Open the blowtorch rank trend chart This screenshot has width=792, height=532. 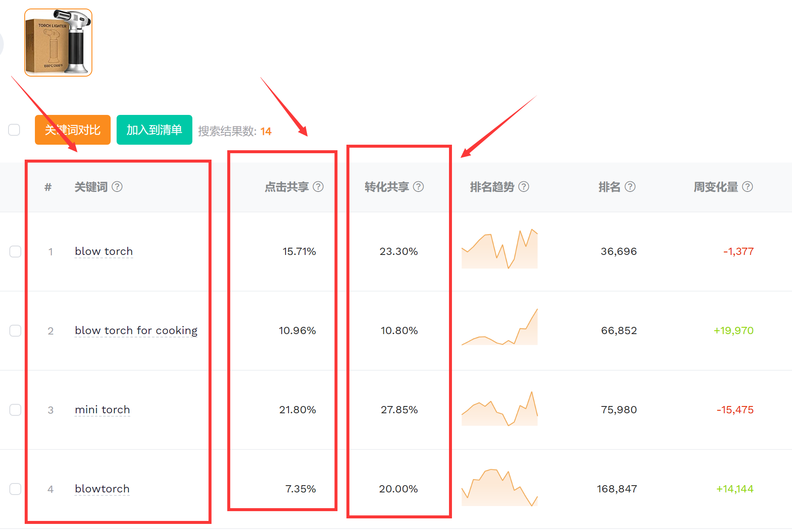tap(500, 488)
